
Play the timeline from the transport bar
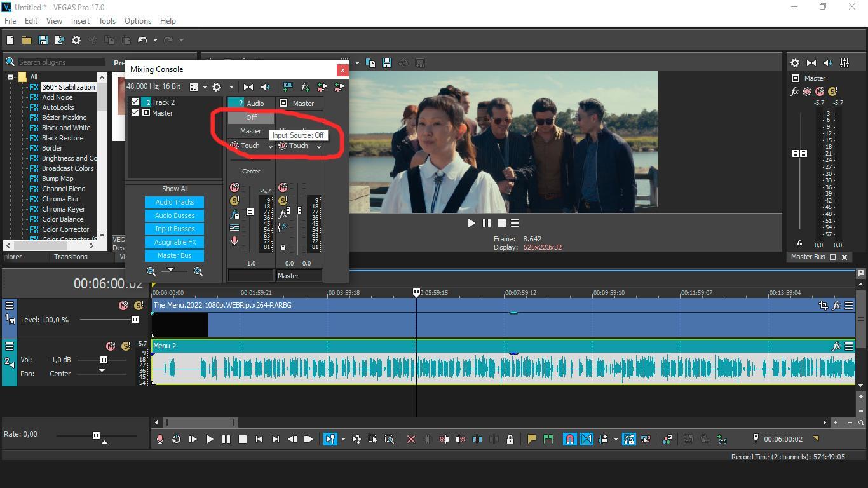tap(210, 439)
